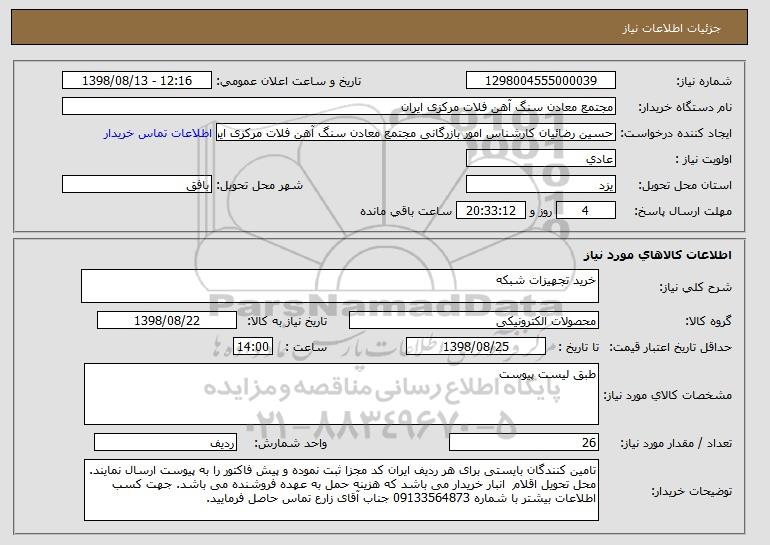
Task: Click the delivery city field بافق
Action: pyautogui.click(x=137, y=185)
